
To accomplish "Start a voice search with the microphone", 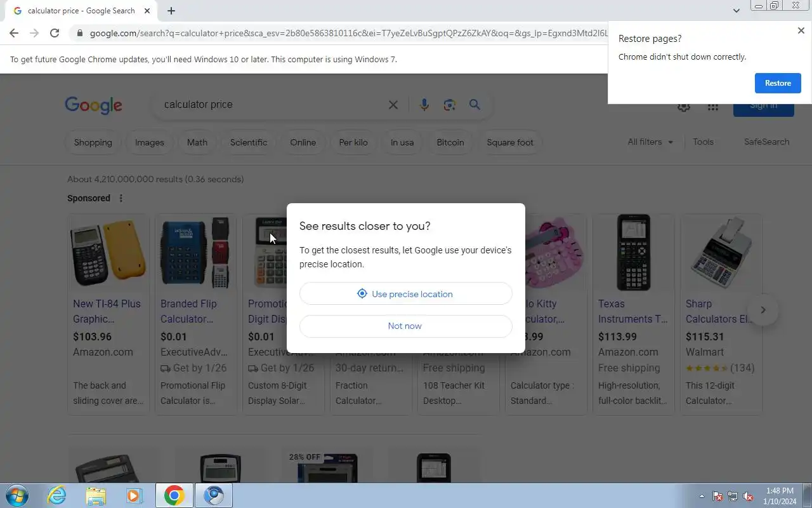I will [424, 105].
